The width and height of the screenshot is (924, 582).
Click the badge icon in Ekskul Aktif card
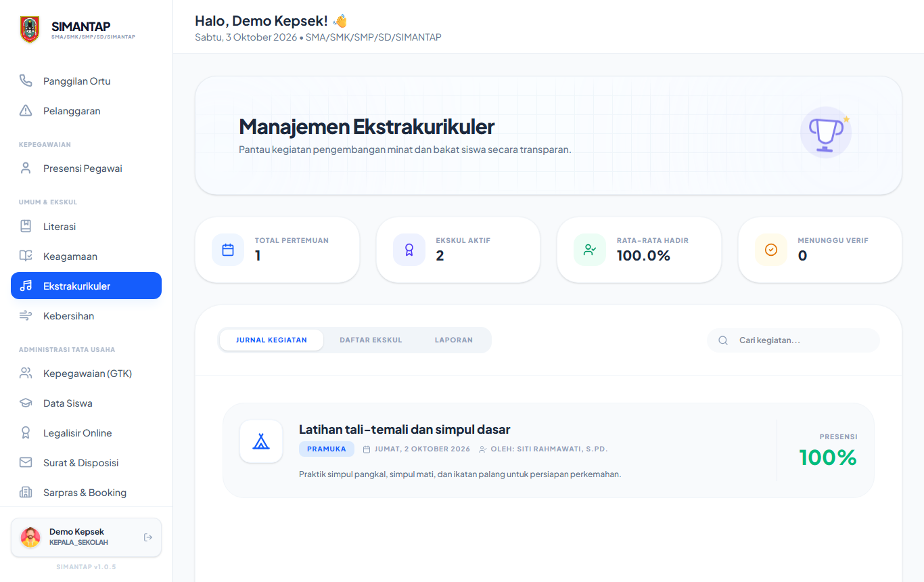click(x=409, y=250)
